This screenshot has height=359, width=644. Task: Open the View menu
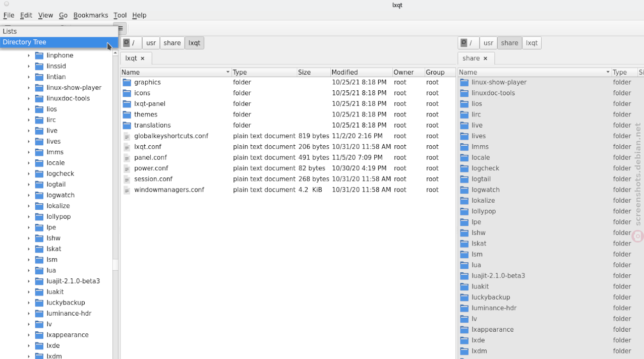[x=45, y=15]
